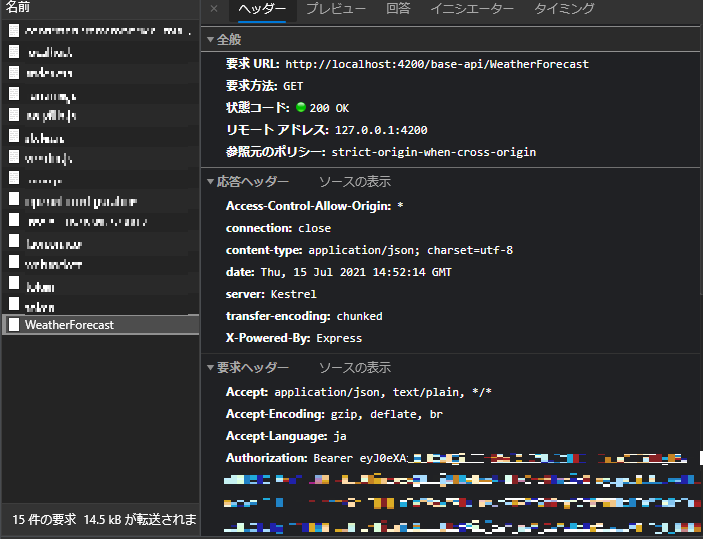This screenshot has width=703, height=539.
Task: Collapse the 応答ヘッダー section
Action: tap(210, 182)
